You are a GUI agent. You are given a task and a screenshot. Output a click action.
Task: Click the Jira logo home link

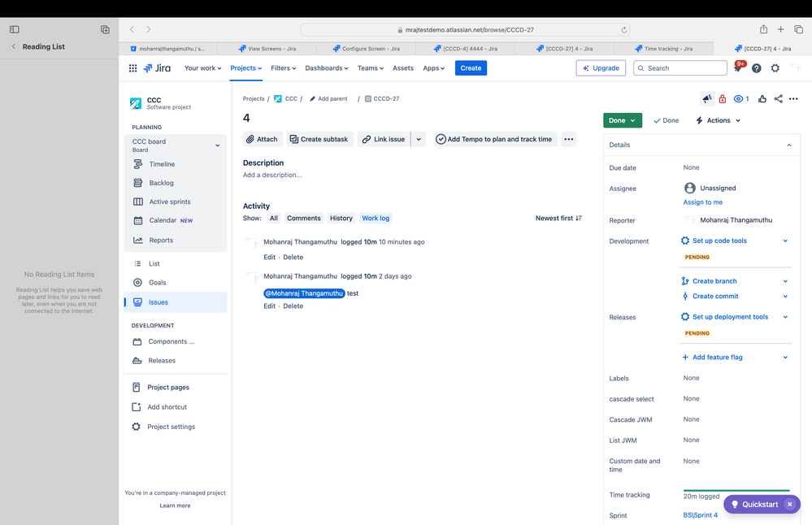(157, 67)
